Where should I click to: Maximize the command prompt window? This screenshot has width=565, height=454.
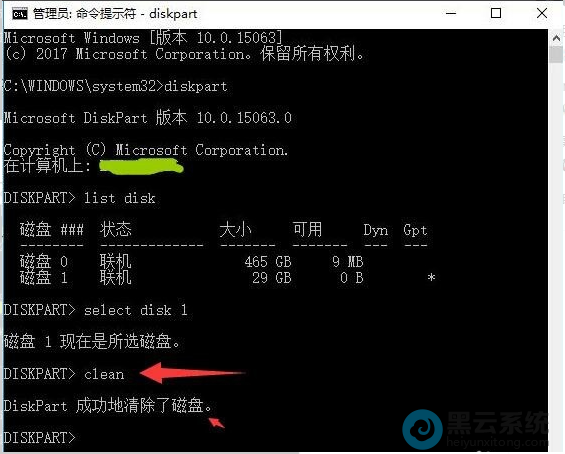click(496, 14)
